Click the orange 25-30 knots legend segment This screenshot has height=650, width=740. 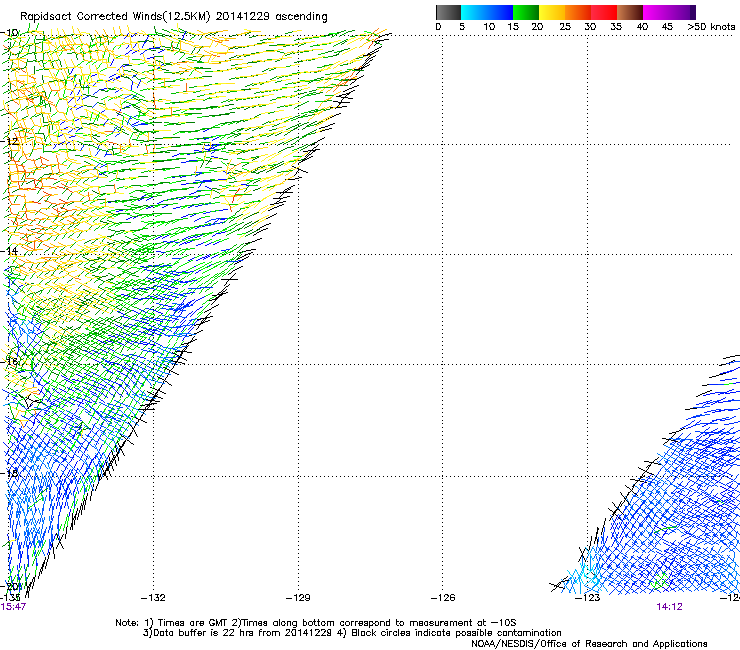(578, 12)
